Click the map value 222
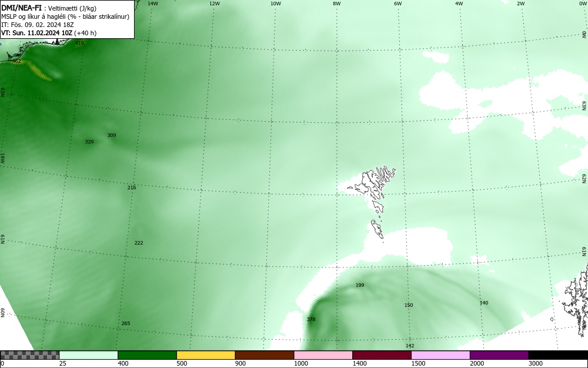Screen dimensions: 588x368 [x=139, y=243]
